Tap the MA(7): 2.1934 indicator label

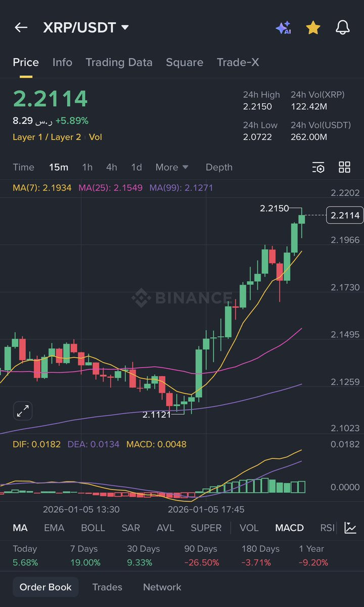[x=42, y=188]
